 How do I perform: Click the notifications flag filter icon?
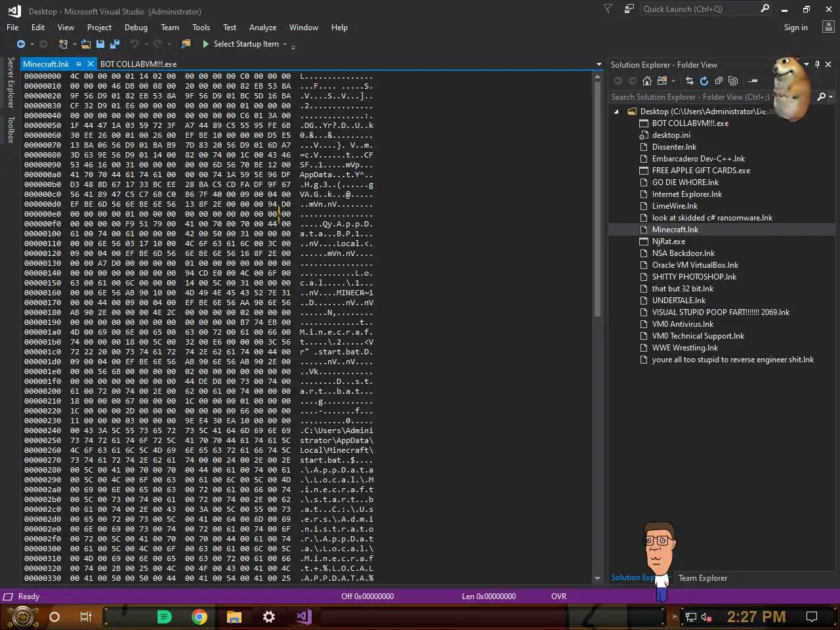tap(608, 9)
